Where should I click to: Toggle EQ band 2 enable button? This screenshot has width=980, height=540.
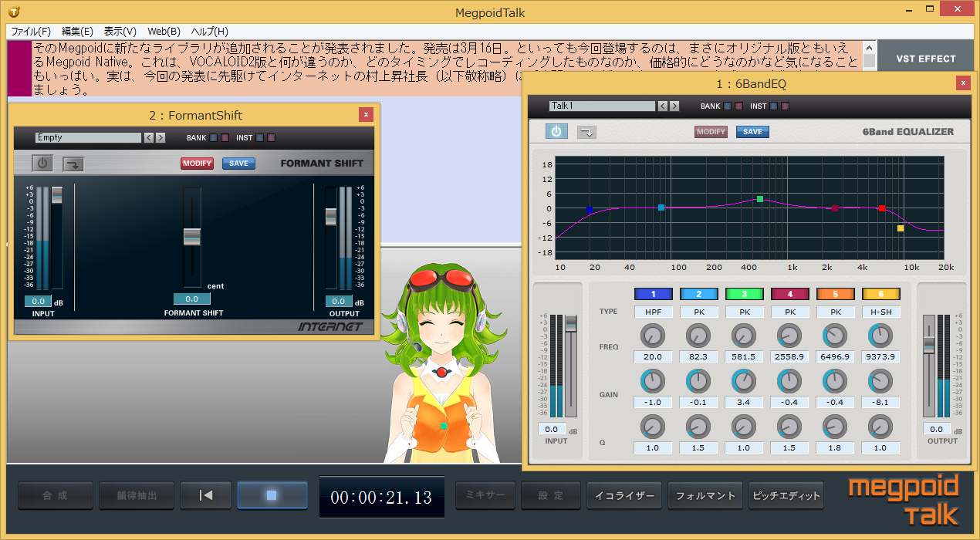point(699,294)
